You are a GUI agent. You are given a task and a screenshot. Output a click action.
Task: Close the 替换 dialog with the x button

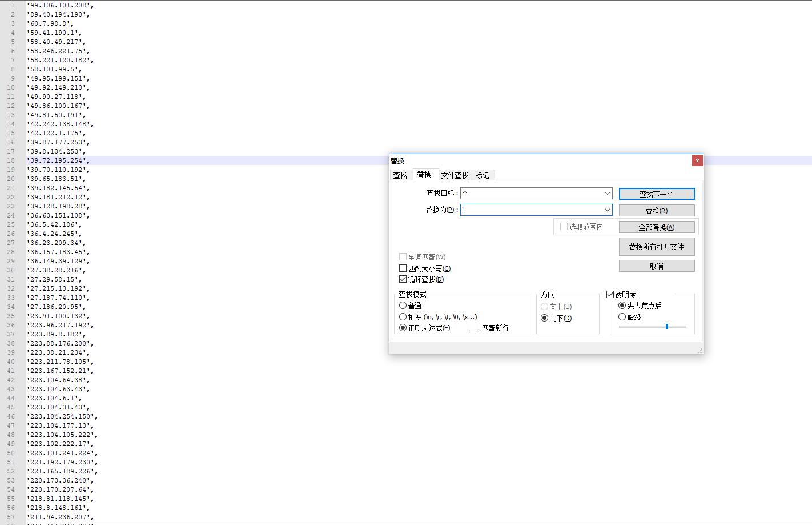tap(697, 161)
